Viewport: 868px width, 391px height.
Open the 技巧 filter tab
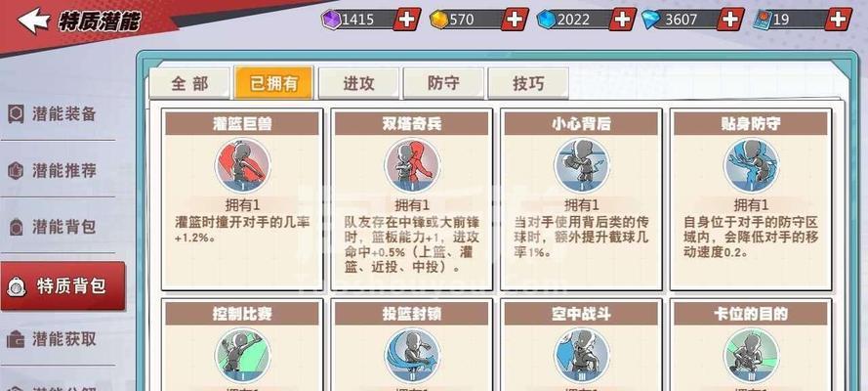coord(528,84)
